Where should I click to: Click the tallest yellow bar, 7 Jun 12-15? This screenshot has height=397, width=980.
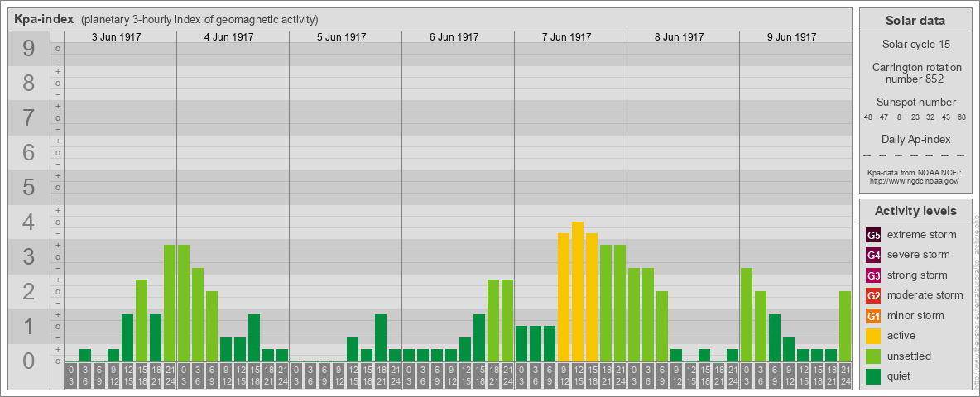578,291
